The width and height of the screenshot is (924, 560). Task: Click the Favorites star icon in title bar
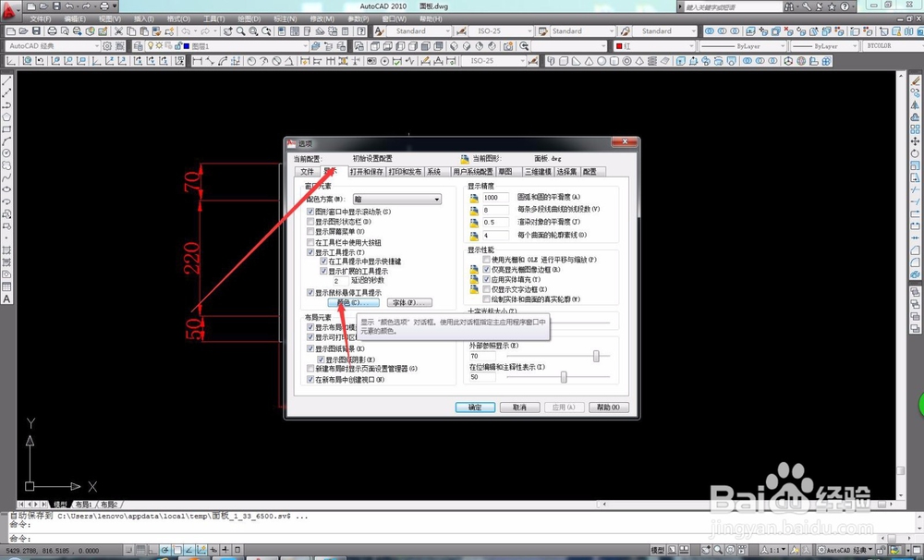point(832,6)
